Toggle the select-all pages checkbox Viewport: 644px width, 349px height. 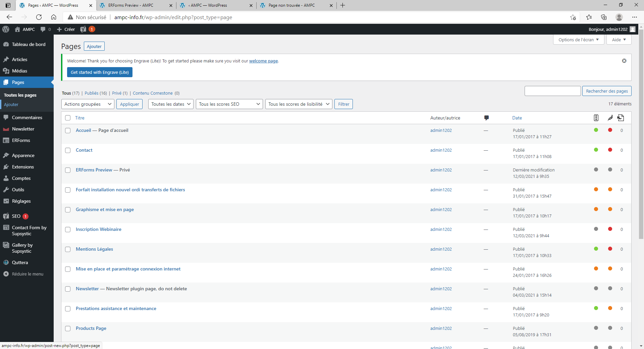(x=68, y=118)
